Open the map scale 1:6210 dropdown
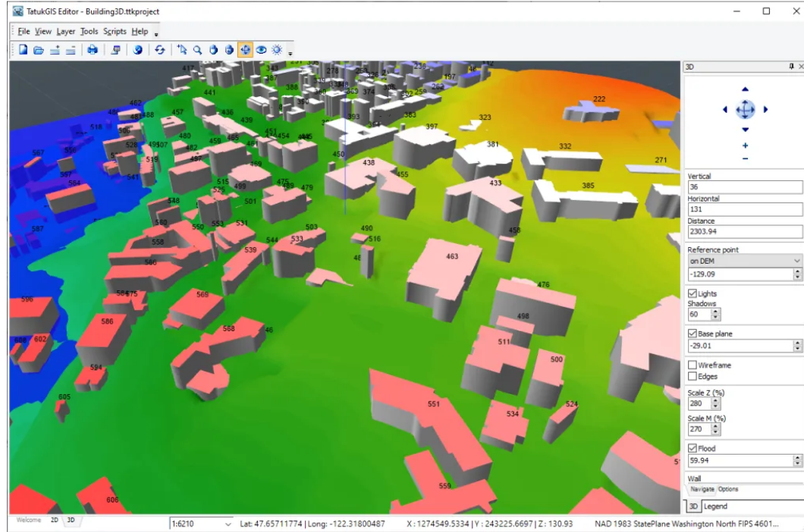The image size is (804, 532). pos(228,524)
